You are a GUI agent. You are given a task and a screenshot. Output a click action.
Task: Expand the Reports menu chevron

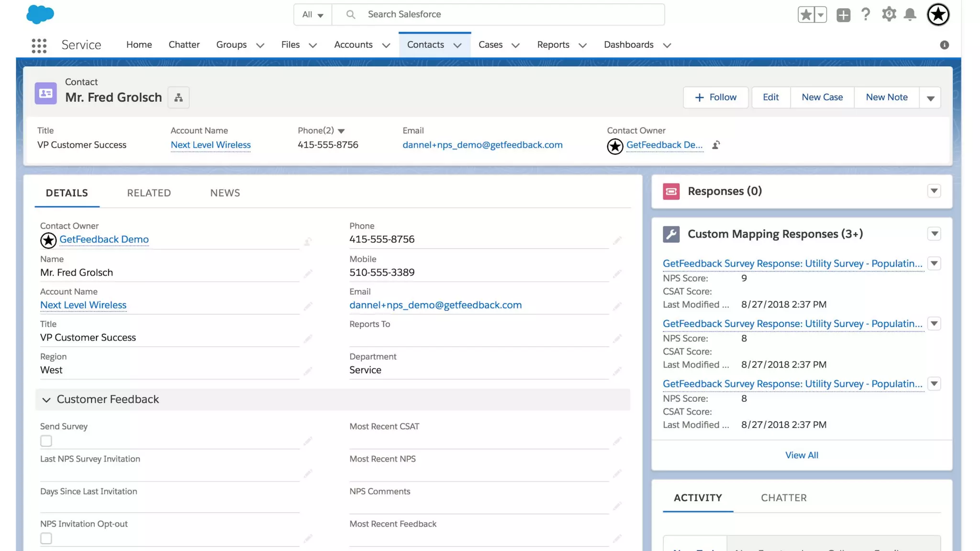pyautogui.click(x=582, y=45)
